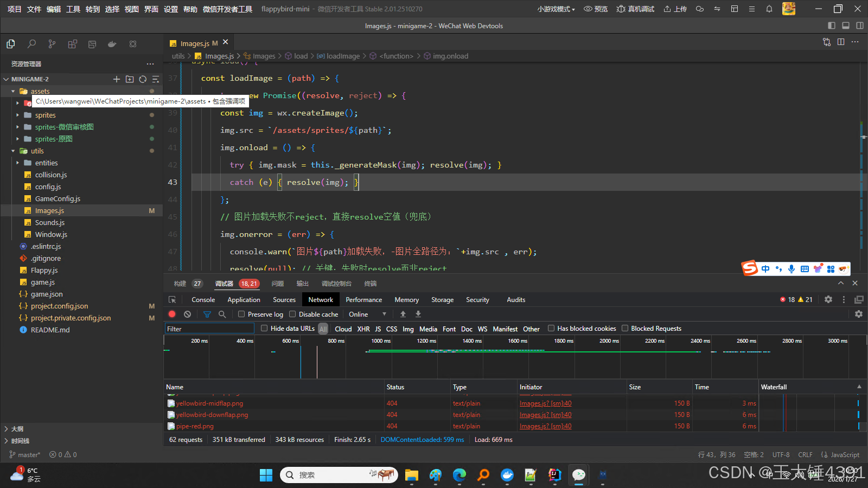Enable Preserve log checkbox
868x488 pixels.
click(x=241, y=314)
